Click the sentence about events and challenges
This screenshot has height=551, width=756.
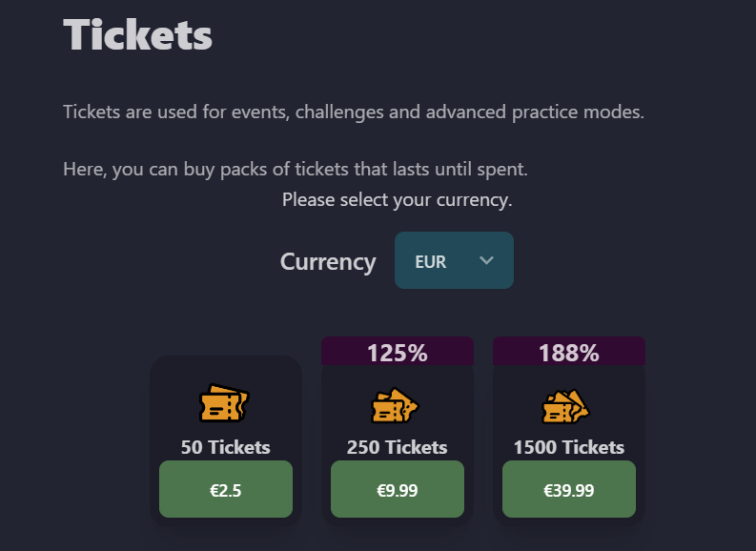coord(354,112)
